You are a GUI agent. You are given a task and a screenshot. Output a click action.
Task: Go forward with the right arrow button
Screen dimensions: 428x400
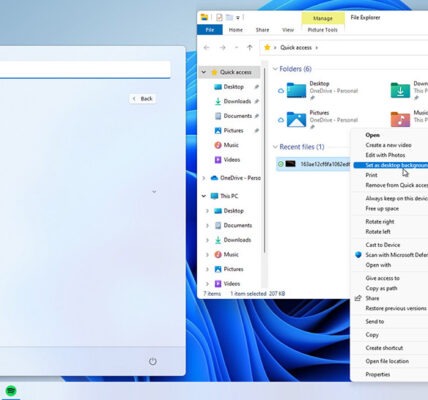coord(223,48)
